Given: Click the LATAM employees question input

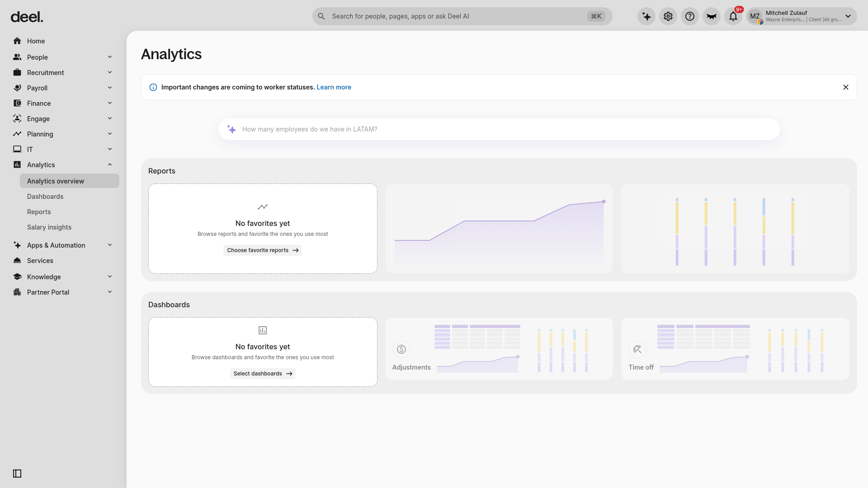Looking at the screenshot, I should click(499, 129).
